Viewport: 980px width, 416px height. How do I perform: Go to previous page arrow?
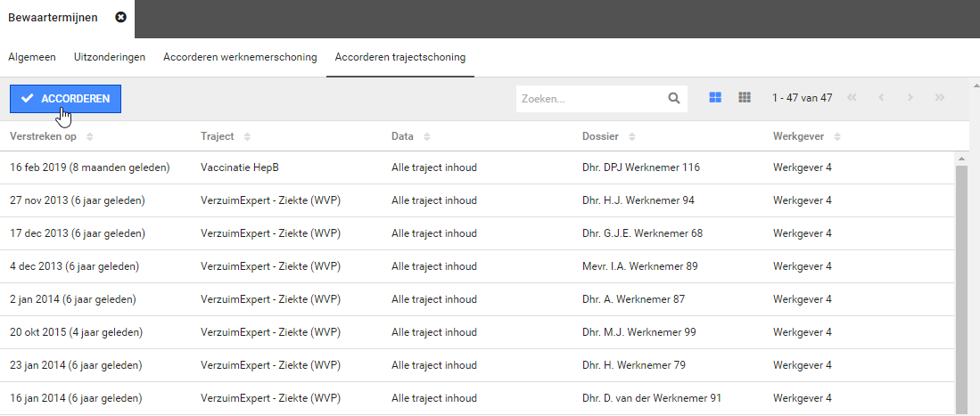pos(881,98)
